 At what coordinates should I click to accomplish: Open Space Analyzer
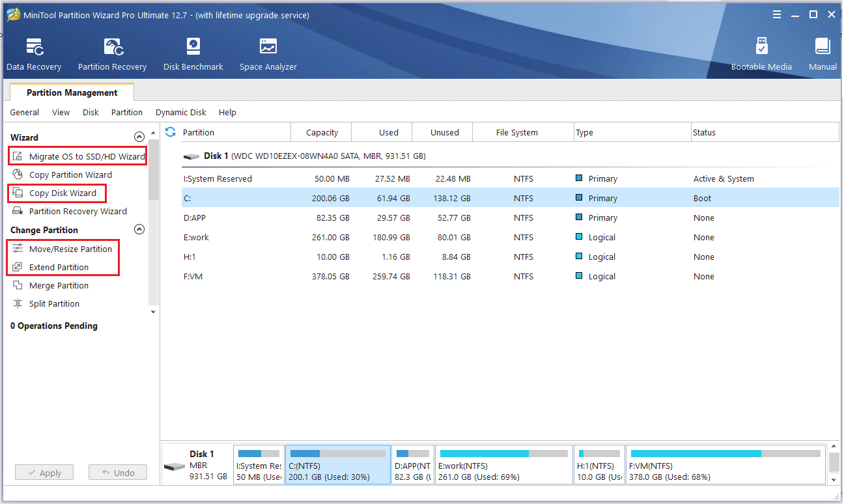268,55
